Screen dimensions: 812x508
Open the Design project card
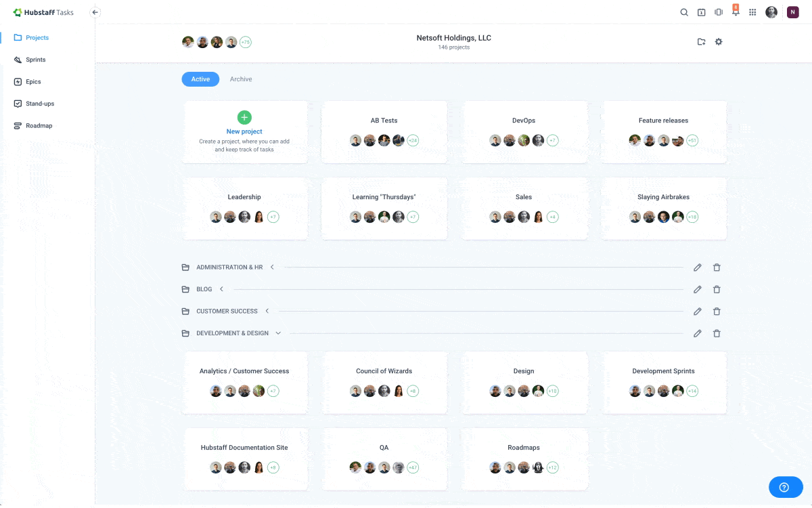524,383
